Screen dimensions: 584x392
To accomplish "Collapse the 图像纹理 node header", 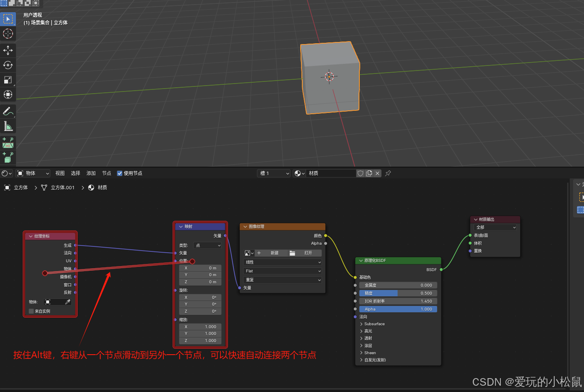I will click(x=245, y=226).
